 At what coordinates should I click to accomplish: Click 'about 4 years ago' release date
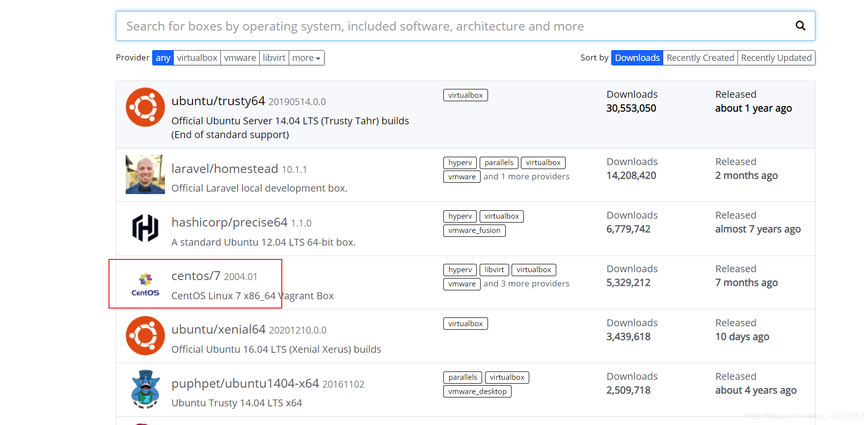[x=756, y=390]
